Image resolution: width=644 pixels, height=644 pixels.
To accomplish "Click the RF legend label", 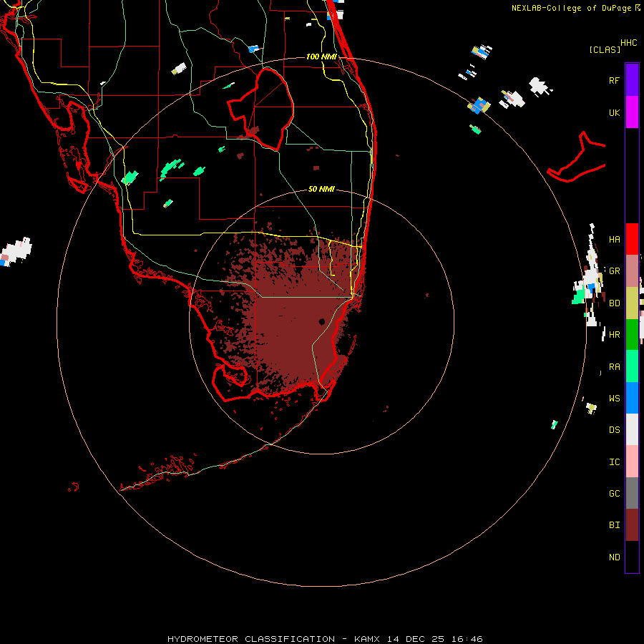I will point(614,80).
